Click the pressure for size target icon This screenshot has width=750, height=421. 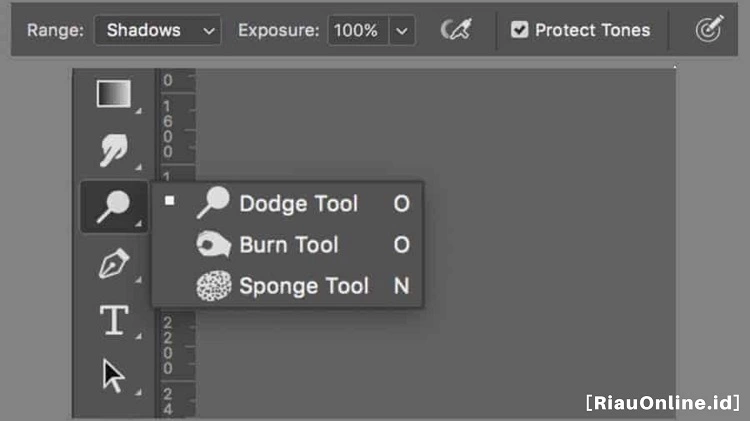(x=709, y=30)
